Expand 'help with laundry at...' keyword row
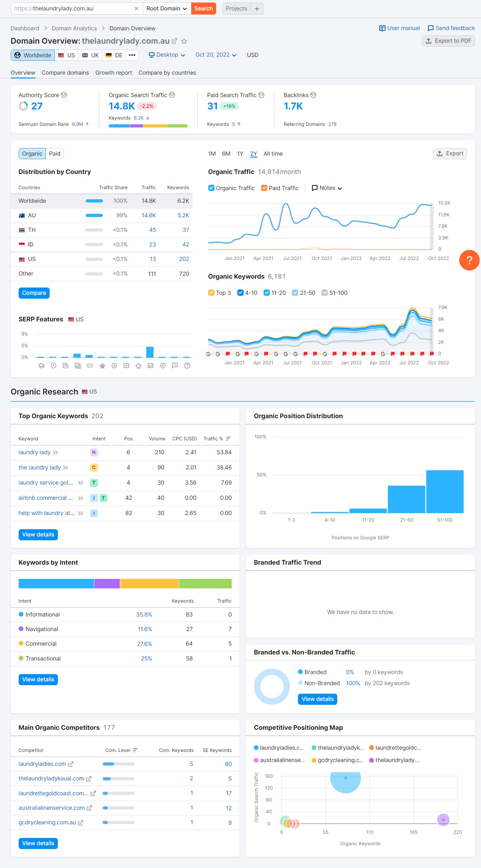 pyautogui.click(x=81, y=513)
